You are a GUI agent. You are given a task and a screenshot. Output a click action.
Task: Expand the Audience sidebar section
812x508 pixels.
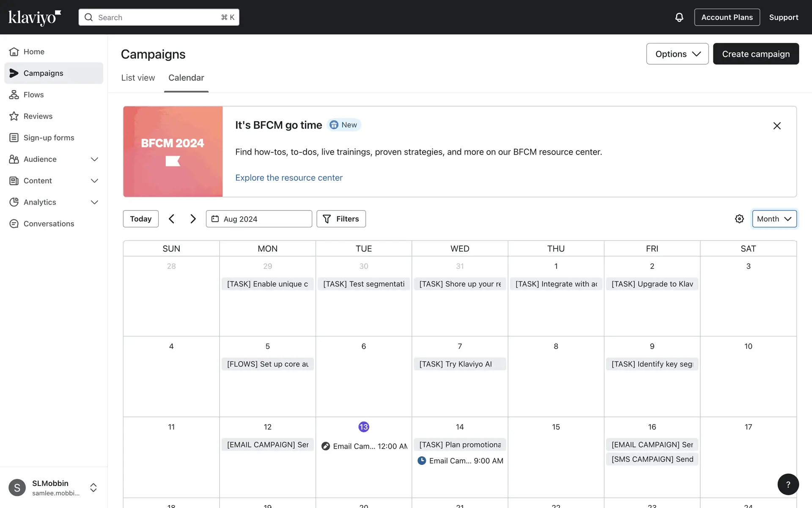point(94,159)
